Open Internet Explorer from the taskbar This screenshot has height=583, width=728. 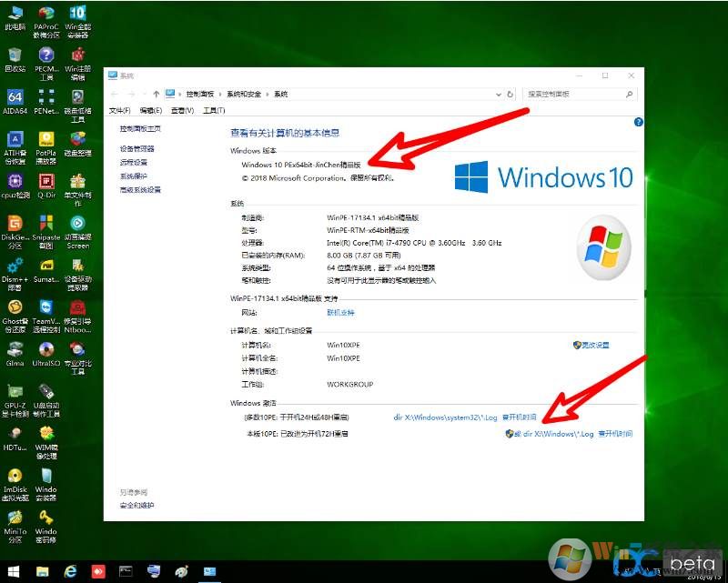click(x=69, y=571)
